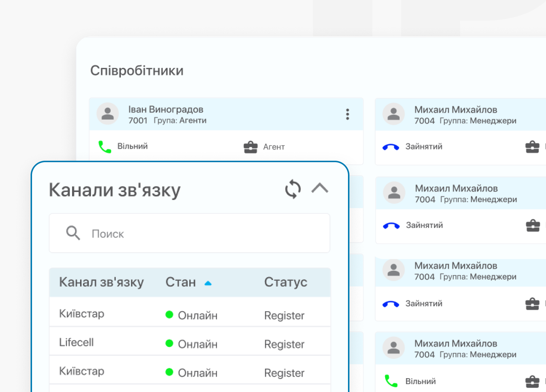The width and height of the screenshot is (546, 392).
Task: Open Іван Виноградов employee name
Action: (x=166, y=109)
